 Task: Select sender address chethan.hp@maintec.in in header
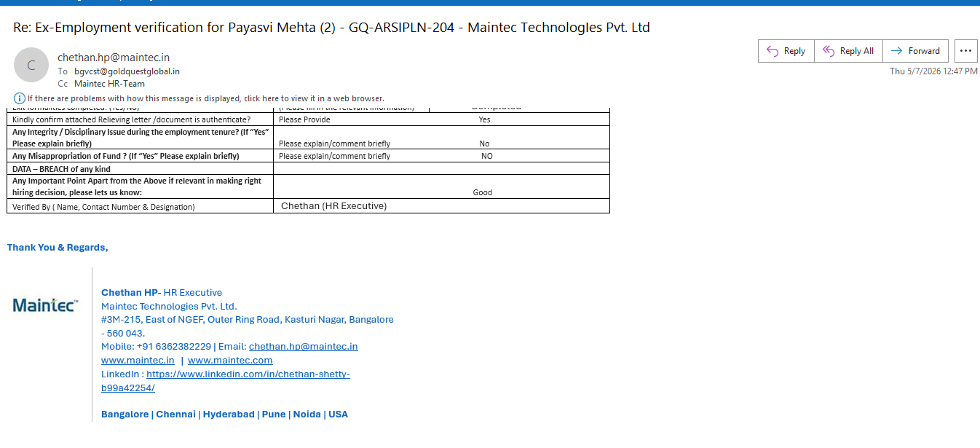point(114,58)
